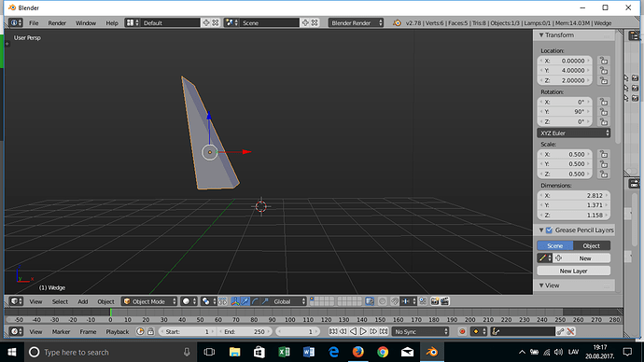Click the OpenGL render animation icon
This screenshot has width=644, height=362.
[445, 301]
